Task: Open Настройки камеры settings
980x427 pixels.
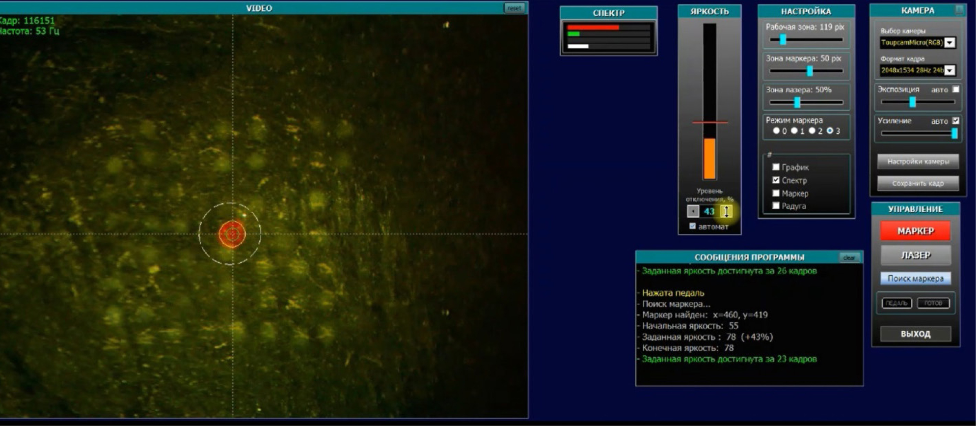Action: [918, 162]
